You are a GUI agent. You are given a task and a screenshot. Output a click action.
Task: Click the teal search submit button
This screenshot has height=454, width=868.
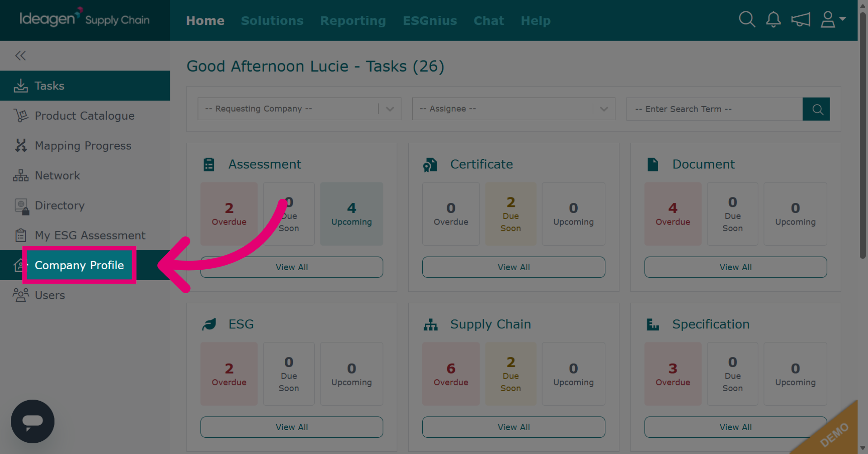[816, 109]
